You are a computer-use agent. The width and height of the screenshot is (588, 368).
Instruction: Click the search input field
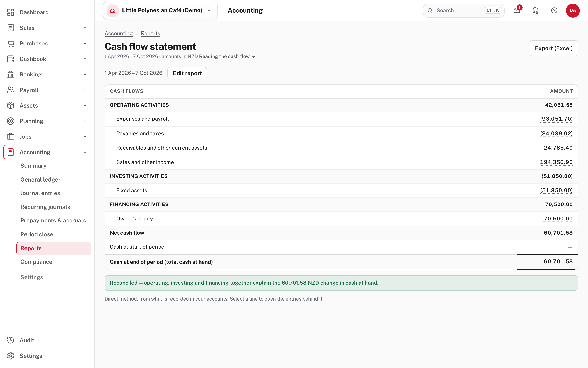tap(464, 10)
